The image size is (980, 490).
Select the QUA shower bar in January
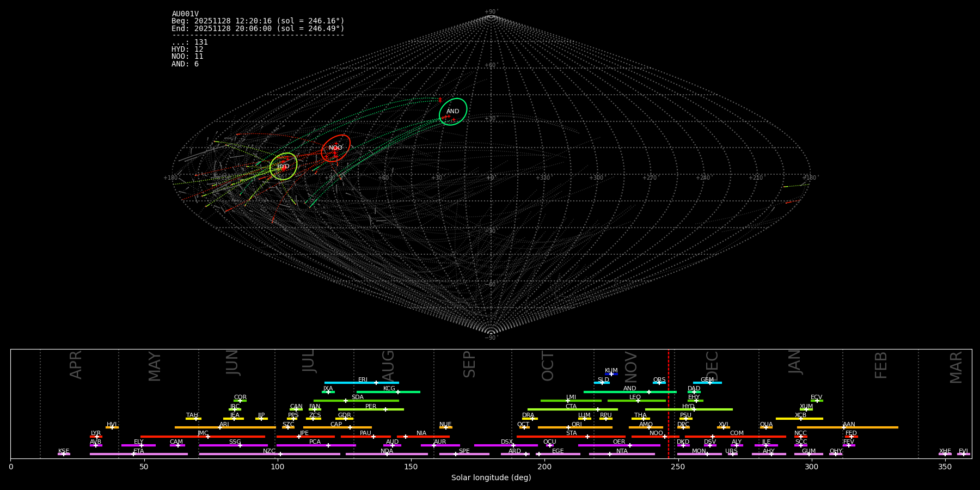click(766, 427)
